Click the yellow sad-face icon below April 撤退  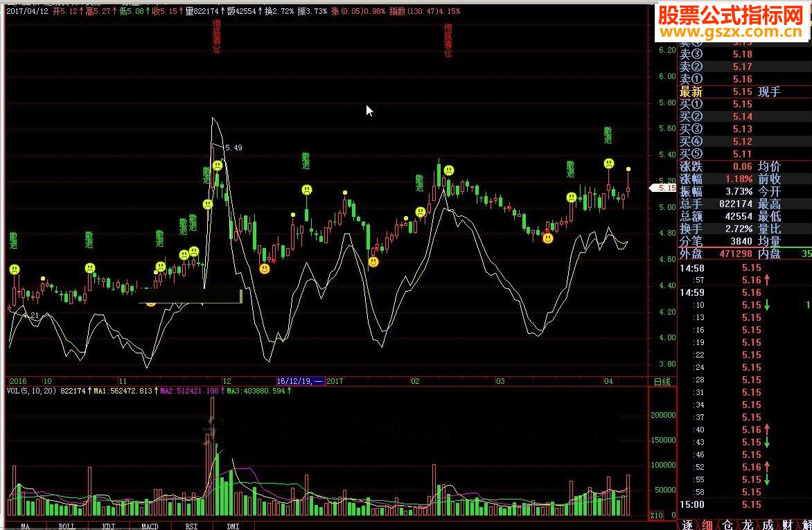[x=609, y=164]
